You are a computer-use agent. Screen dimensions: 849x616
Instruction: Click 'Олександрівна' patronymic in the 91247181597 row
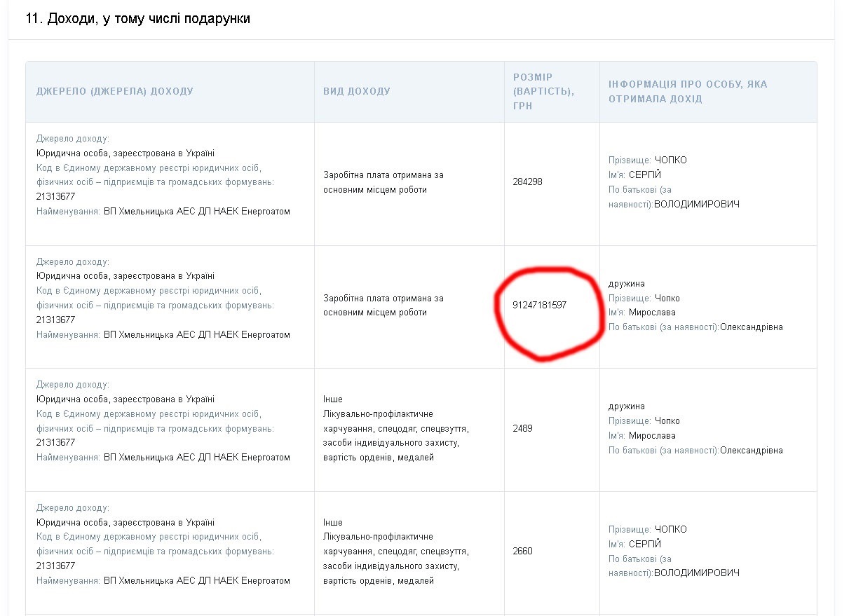coord(752,327)
